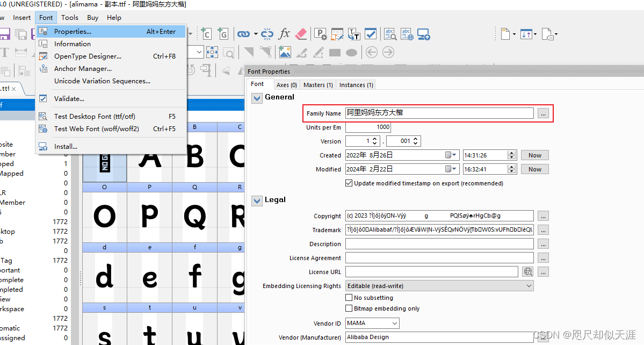The height and width of the screenshot is (345, 644).
Task: Click the tag page icon
Action: (x=547, y=34)
